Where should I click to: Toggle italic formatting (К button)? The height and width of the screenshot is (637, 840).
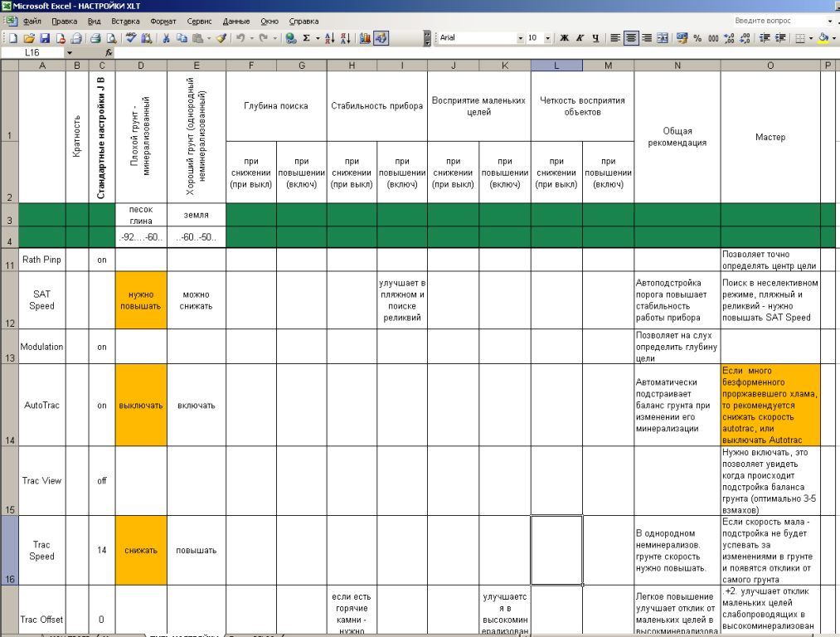coord(580,38)
